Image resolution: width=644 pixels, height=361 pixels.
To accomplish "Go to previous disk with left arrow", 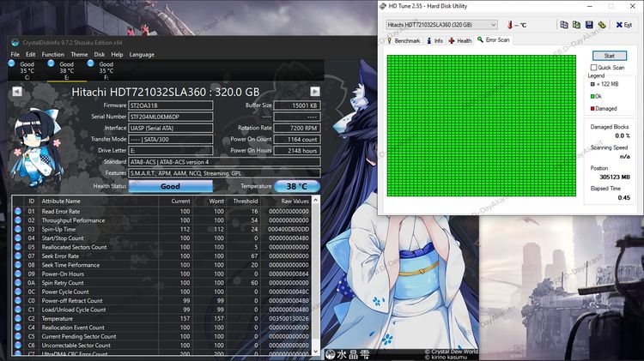I will [17, 91].
